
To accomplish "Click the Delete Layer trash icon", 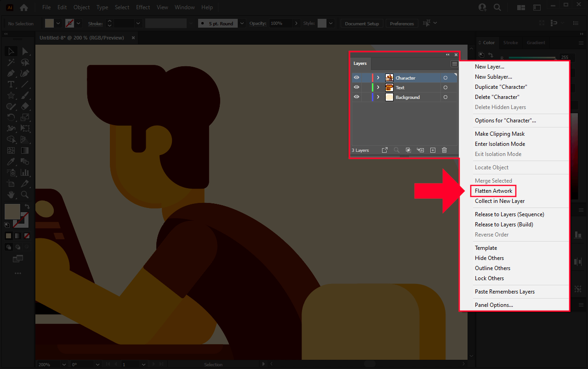I will [x=444, y=150].
